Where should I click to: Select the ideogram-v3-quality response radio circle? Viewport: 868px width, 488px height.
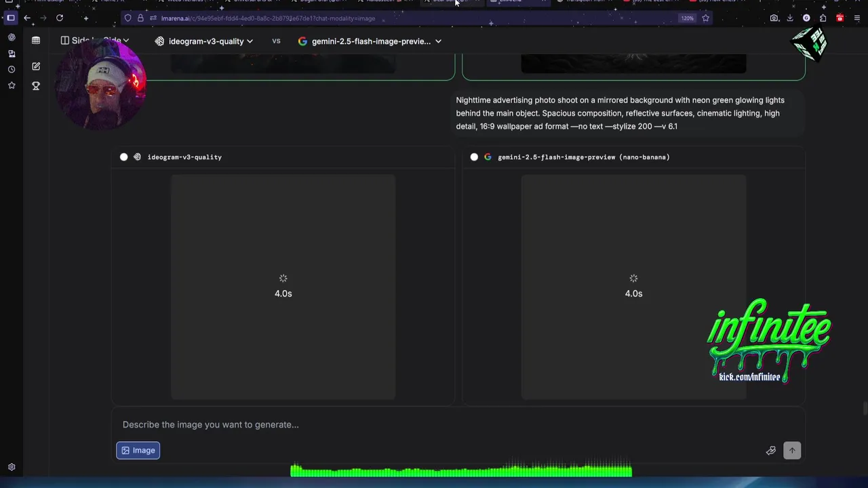click(123, 157)
